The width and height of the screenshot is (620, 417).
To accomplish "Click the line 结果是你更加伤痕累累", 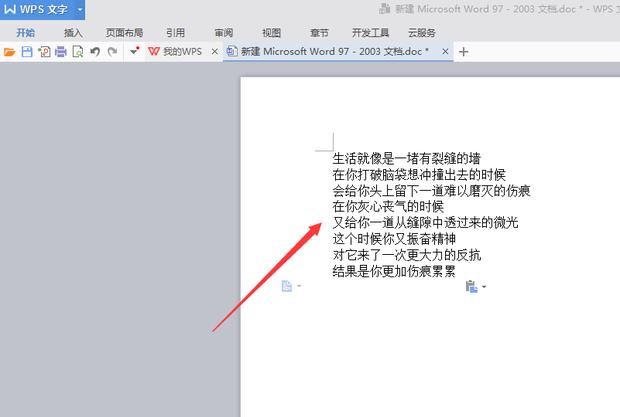I will (x=394, y=271).
